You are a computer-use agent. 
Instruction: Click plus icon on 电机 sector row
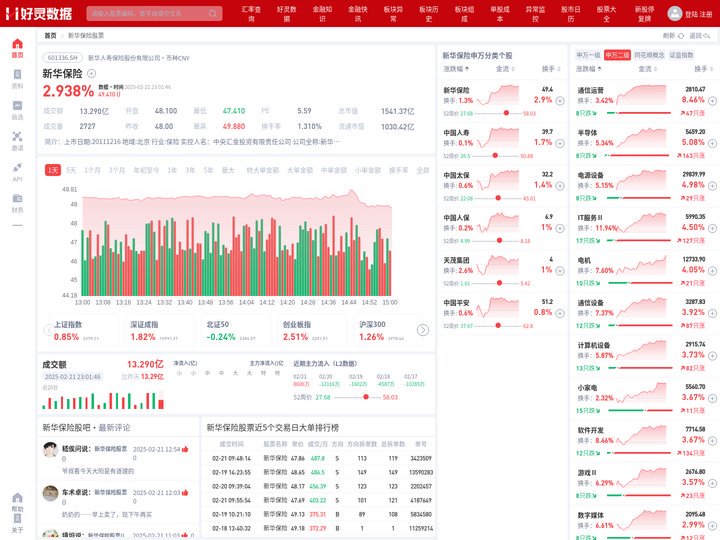click(712, 271)
